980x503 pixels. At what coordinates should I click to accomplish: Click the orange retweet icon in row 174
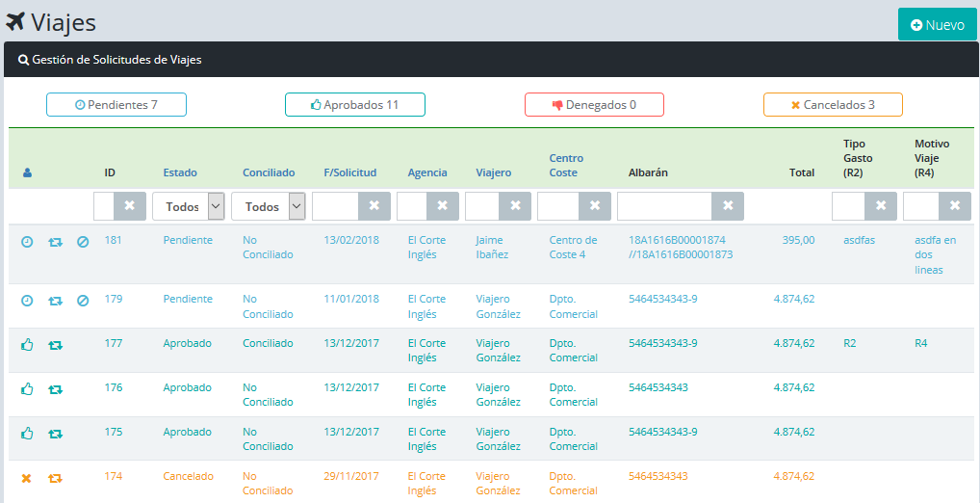(56, 478)
